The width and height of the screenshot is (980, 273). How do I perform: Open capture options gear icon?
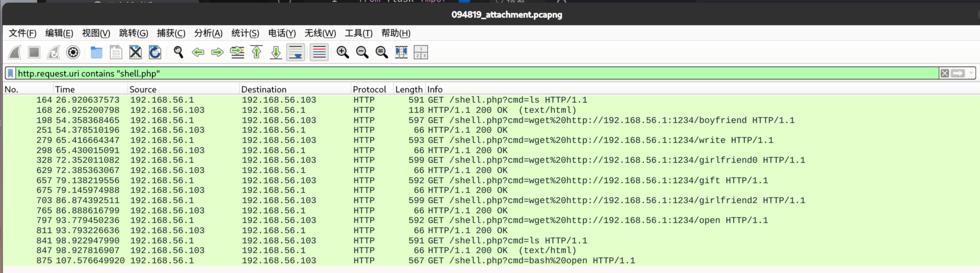click(73, 53)
